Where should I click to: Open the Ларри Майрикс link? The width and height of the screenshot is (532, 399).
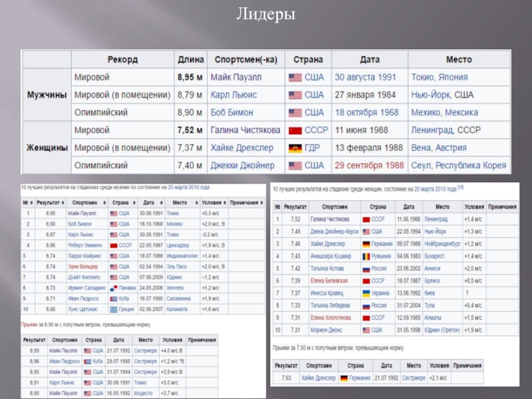click(84, 256)
